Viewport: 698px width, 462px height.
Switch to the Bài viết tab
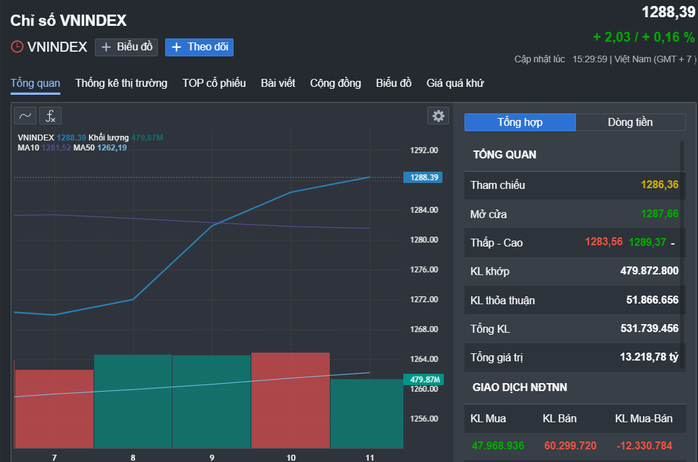click(278, 83)
